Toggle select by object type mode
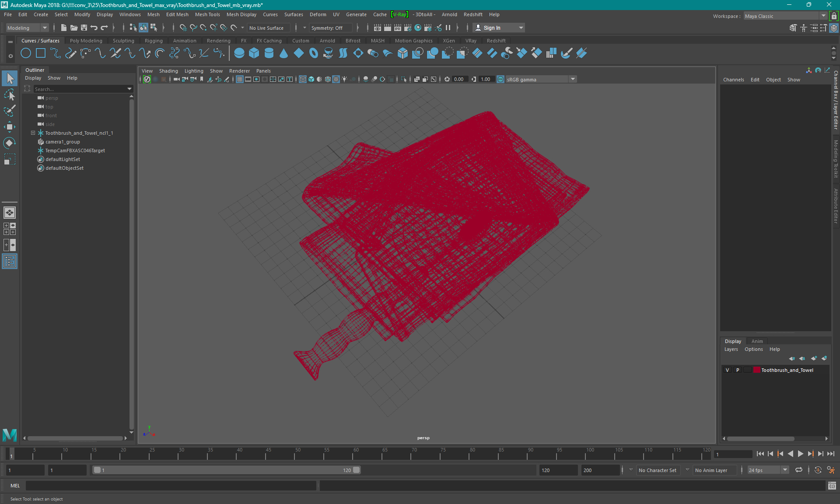 pos(143,28)
